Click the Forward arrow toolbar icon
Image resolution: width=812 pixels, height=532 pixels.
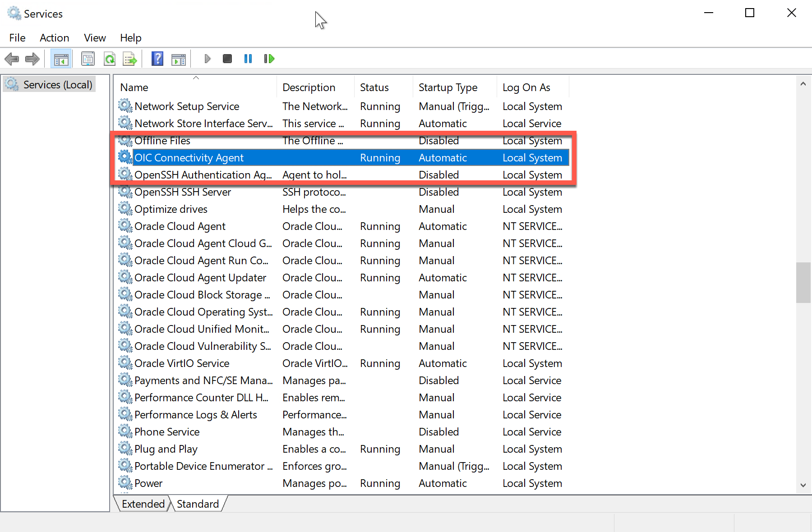point(32,59)
